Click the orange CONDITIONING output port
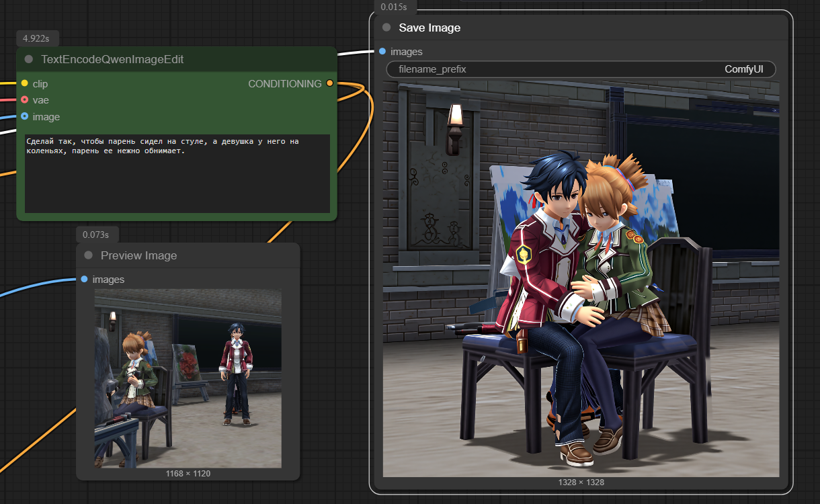 click(x=329, y=83)
